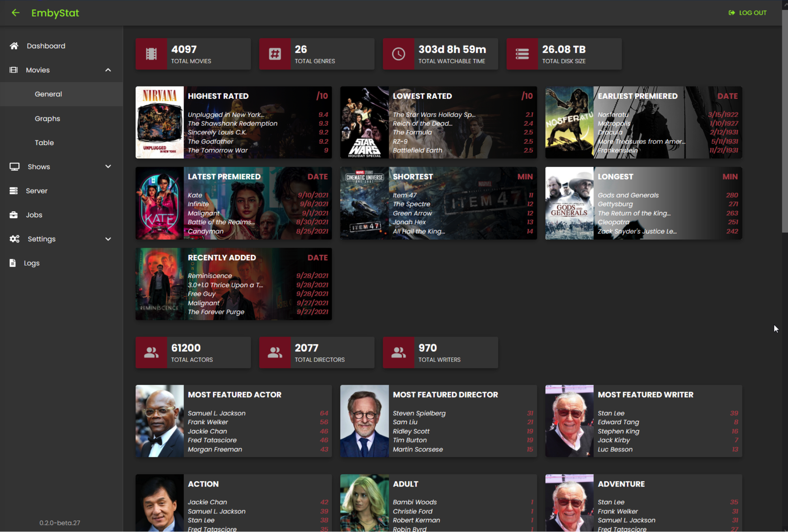Image resolution: width=788 pixels, height=532 pixels.
Task: Expand the Settings menu chevron
Action: 108,239
